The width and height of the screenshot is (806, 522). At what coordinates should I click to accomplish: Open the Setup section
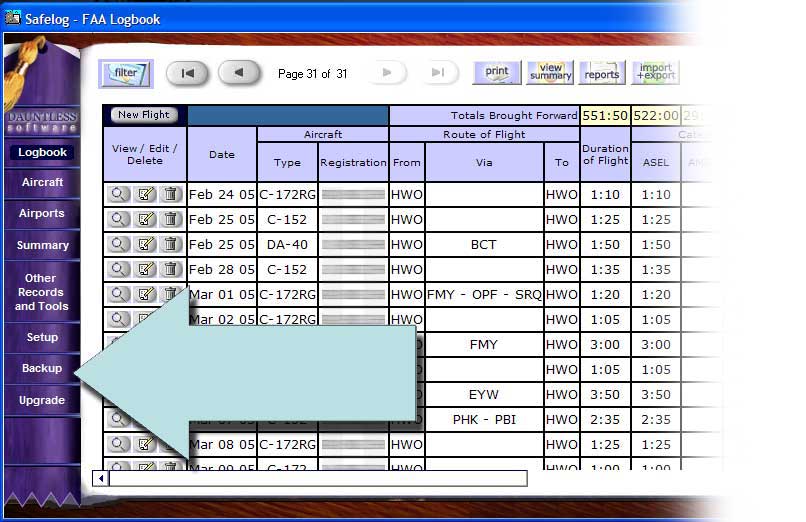(x=42, y=337)
